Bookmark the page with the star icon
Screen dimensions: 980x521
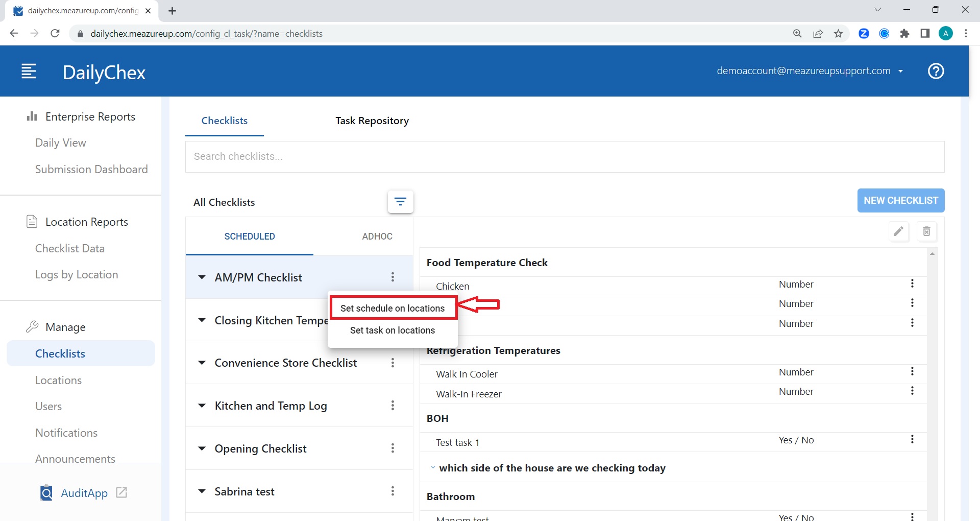(x=838, y=33)
